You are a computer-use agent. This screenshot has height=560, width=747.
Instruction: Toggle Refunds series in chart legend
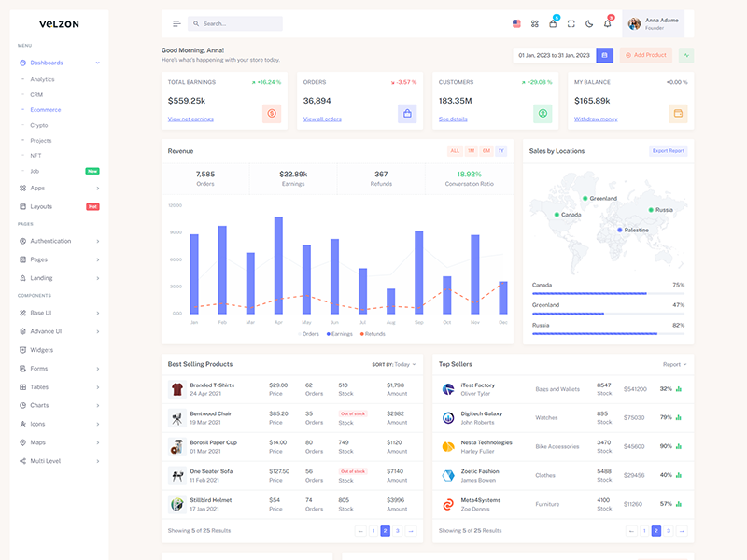(373, 333)
